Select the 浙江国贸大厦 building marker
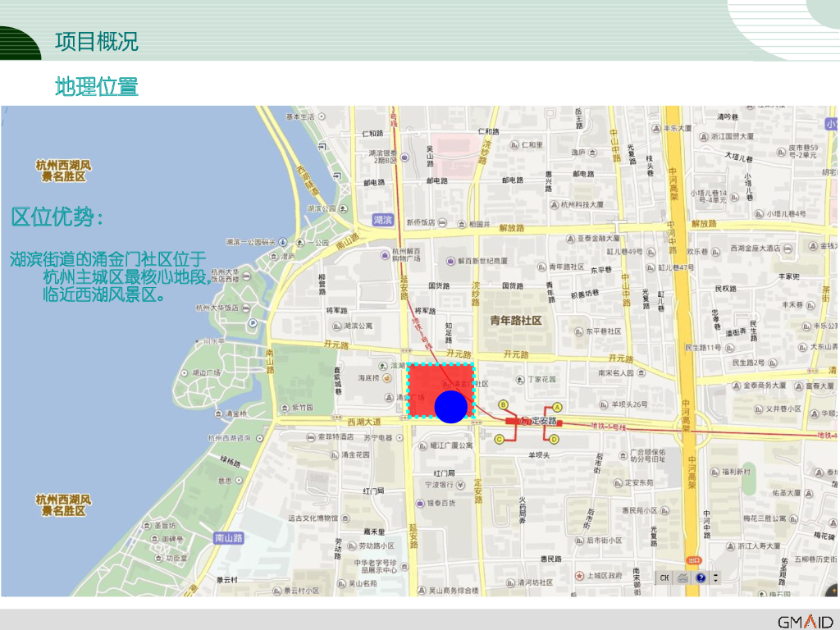 tap(704, 137)
